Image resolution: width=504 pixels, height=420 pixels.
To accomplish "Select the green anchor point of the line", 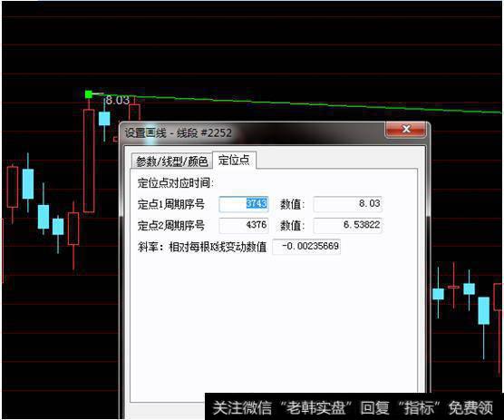I will pos(89,94).
